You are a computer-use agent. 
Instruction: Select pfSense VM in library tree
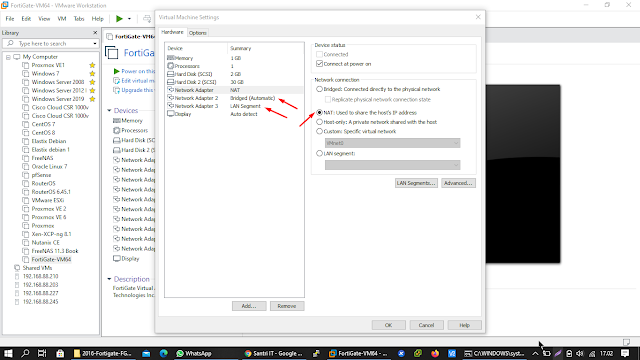click(x=41, y=175)
